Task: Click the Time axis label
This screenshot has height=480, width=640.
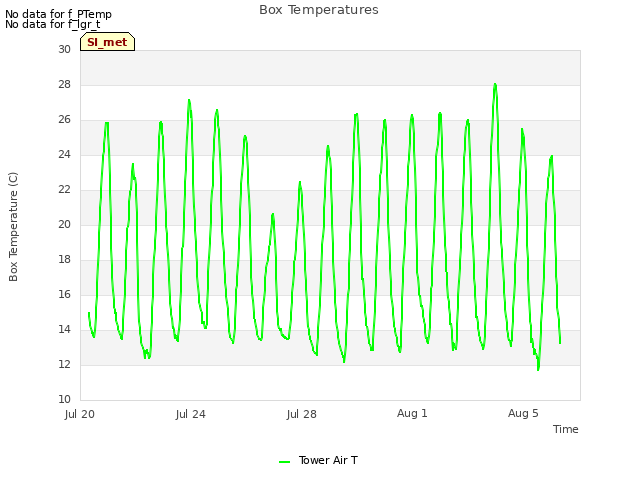Action: pos(566,429)
